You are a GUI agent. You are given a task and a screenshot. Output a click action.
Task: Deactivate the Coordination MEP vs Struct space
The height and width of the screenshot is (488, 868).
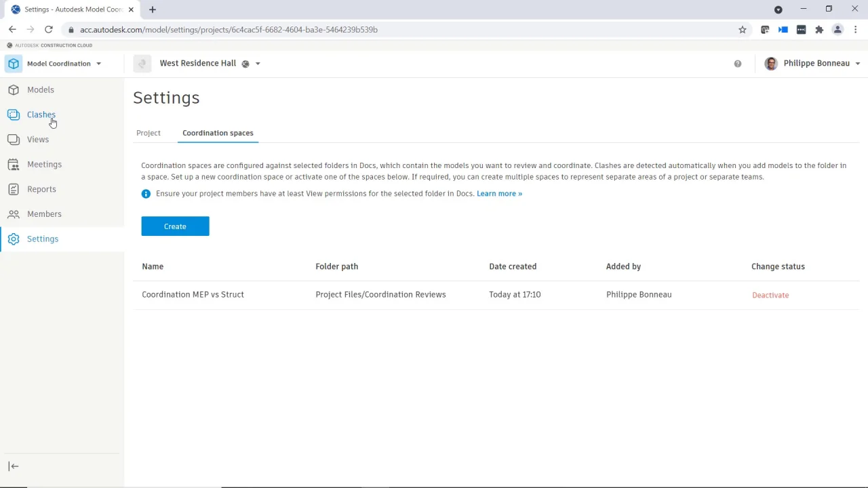click(x=770, y=296)
